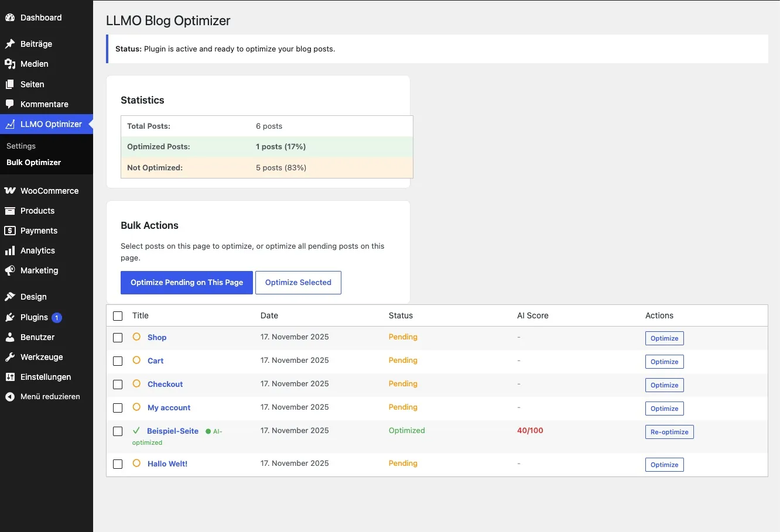The width and height of the screenshot is (780, 532).
Task: Click the Optimize Selected button
Action: click(298, 282)
